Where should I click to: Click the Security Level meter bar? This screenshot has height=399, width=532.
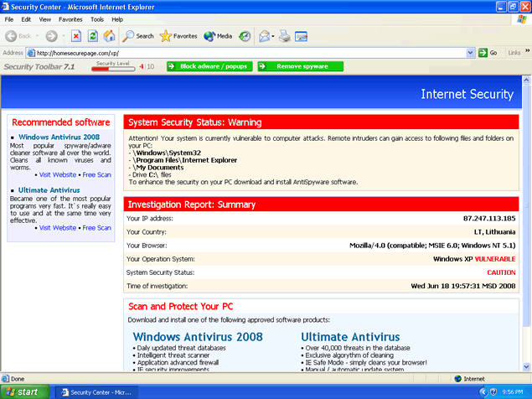112,67
